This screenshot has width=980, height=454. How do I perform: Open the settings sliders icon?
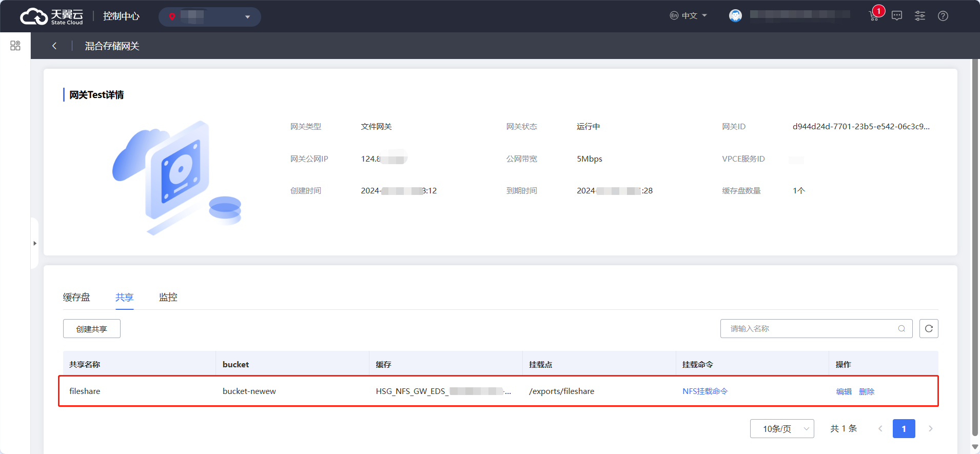[x=920, y=16]
